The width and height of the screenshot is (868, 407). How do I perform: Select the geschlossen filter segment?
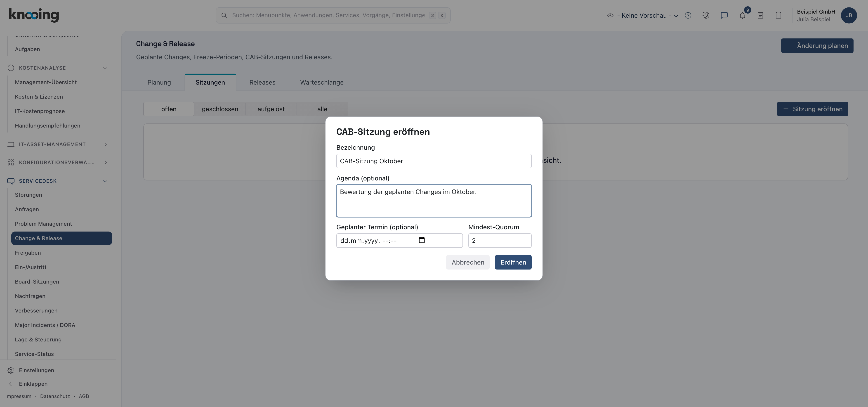pyautogui.click(x=220, y=109)
